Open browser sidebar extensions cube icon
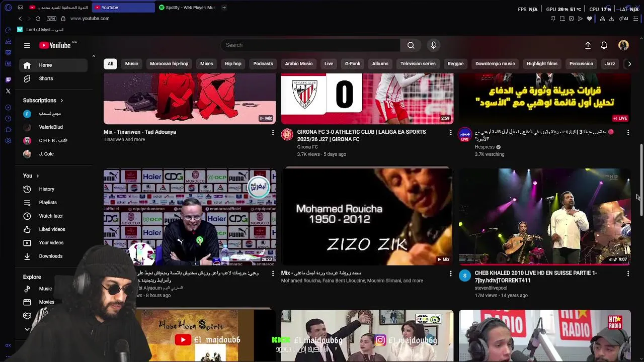This screenshot has width=644, height=362. pyautogui.click(x=8, y=130)
